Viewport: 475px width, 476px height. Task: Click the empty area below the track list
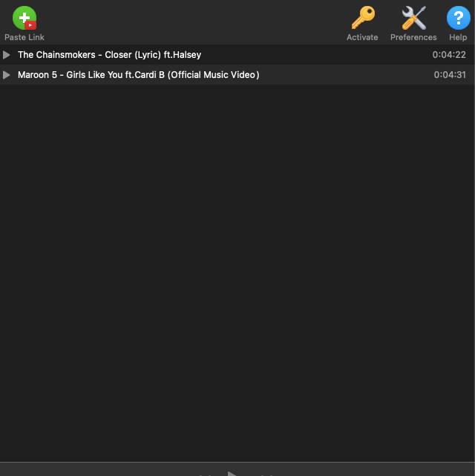pos(237,267)
